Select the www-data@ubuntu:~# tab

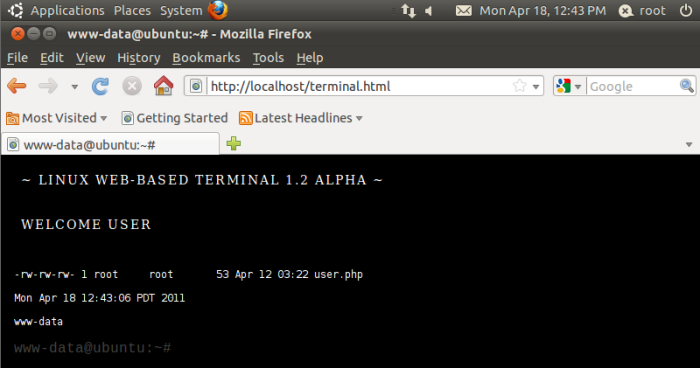click(x=110, y=144)
